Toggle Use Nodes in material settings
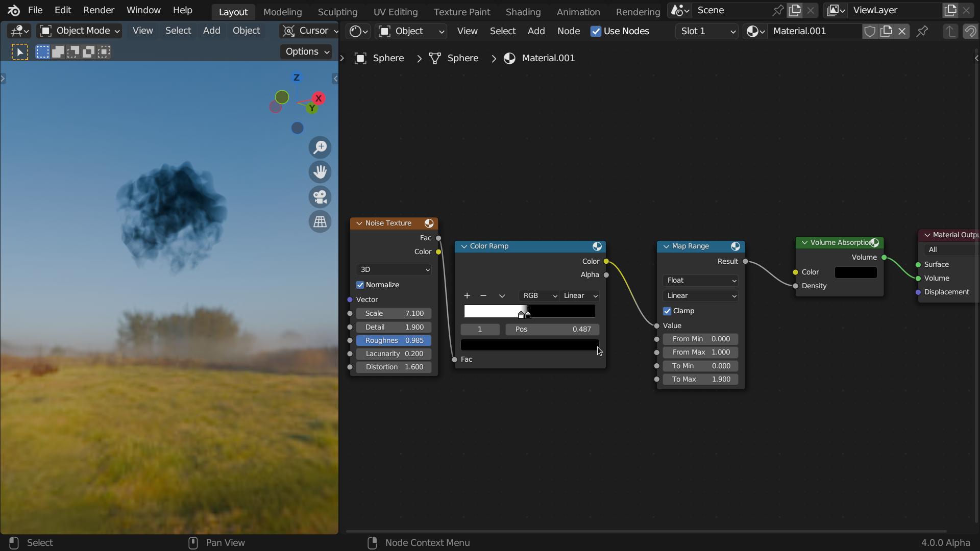980x551 pixels. click(x=595, y=30)
